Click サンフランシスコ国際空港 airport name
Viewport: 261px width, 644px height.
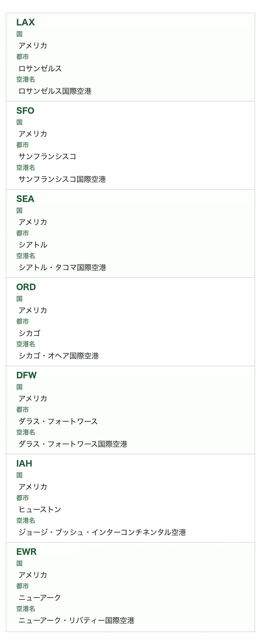62,179
